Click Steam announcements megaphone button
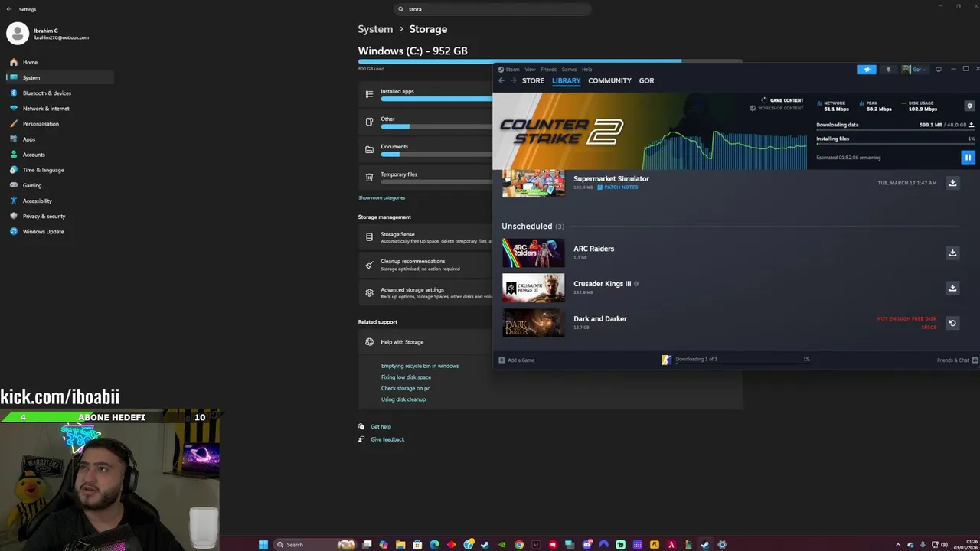Image resolution: width=980 pixels, height=551 pixels. point(867,70)
